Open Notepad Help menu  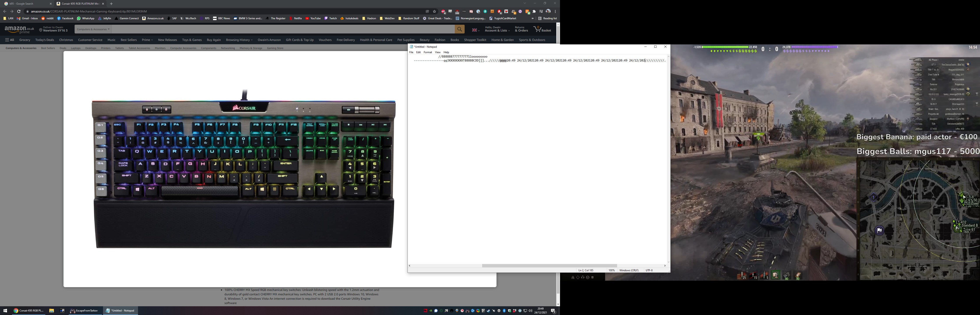(446, 52)
